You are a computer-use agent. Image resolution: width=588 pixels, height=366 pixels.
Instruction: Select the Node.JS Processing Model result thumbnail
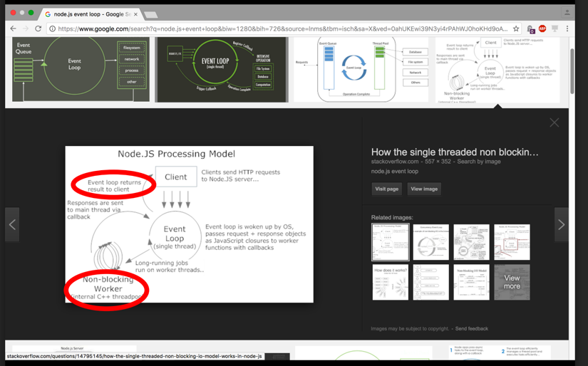(x=497, y=70)
